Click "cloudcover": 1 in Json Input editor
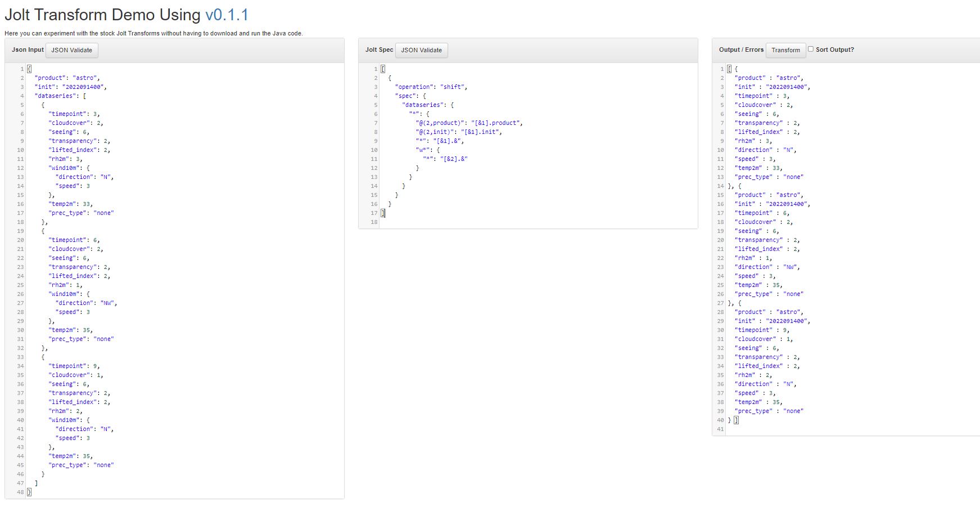The height and width of the screenshot is (507, 980). pos(76,375)
